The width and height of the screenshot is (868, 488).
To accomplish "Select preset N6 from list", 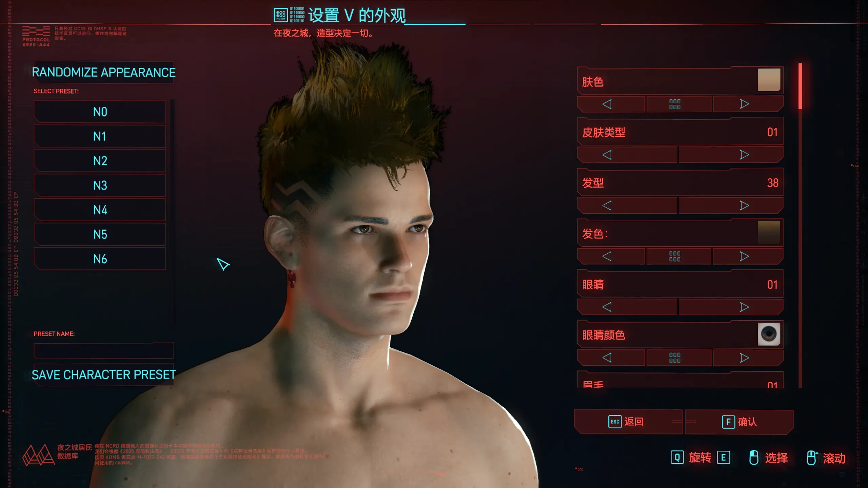I will [100, 259].
